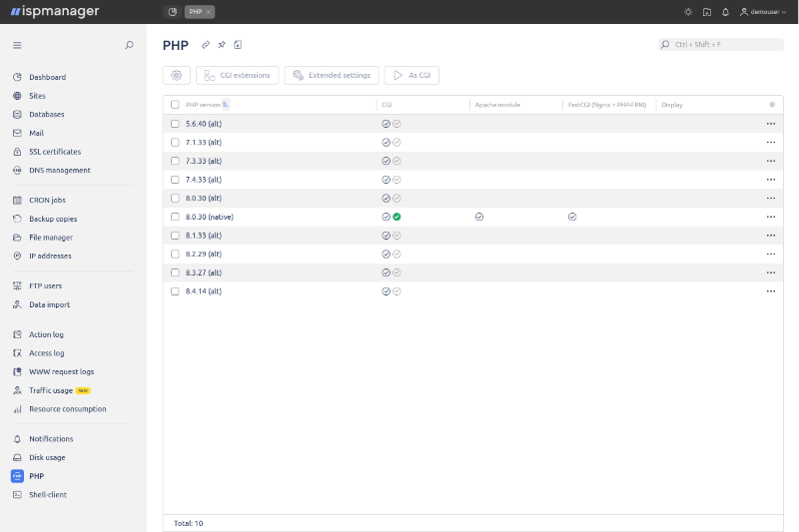Go to File manager in the sidebar
The height and width of the screenshot is (532, 799).
click(50, 238)
